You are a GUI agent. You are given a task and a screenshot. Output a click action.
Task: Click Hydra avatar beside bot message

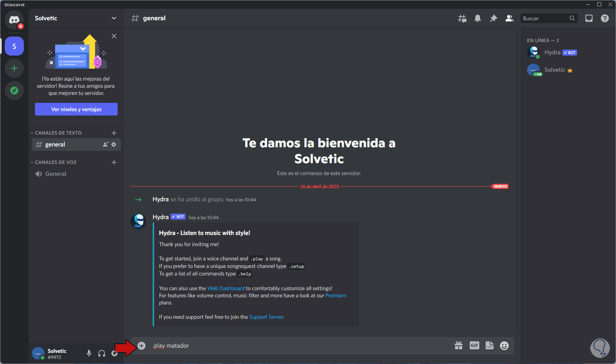click(138, 221)
